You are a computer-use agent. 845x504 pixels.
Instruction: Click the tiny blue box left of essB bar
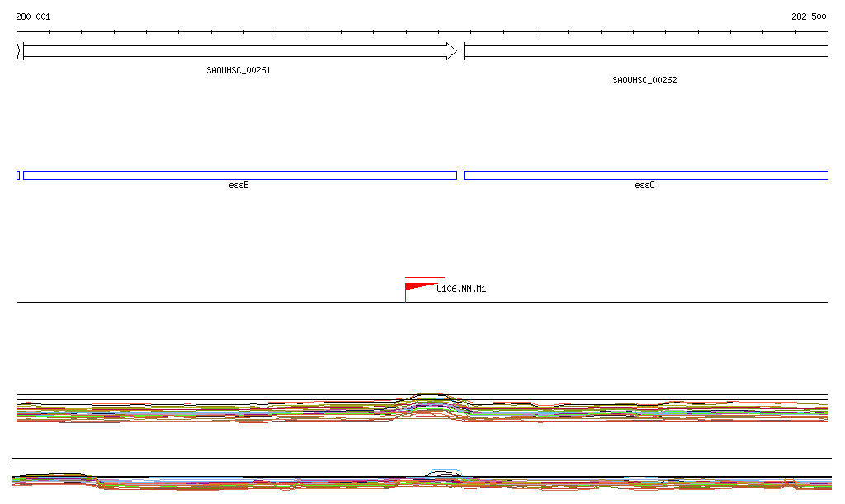(x=18, y=175)
